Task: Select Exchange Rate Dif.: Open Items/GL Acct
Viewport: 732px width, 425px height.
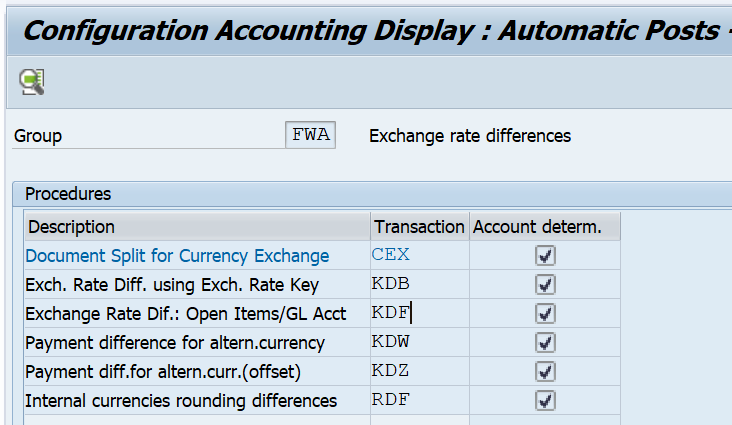Action: click(x=185, y=314)
